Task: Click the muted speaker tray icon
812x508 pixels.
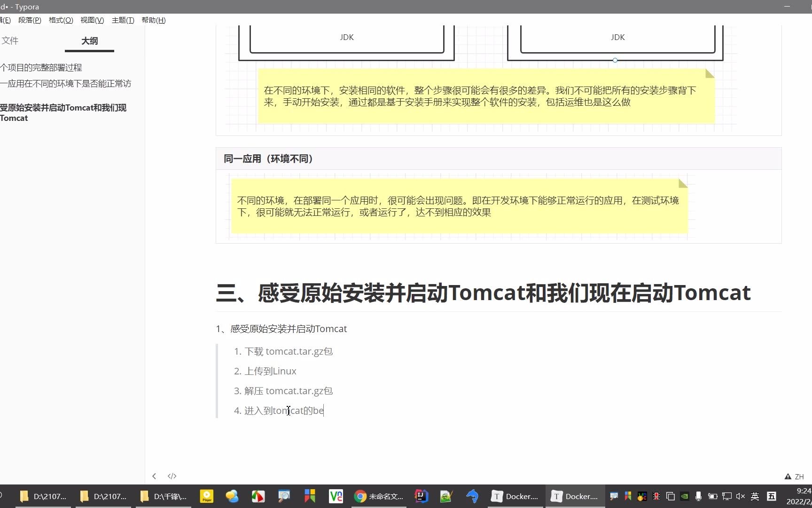Action: pos(741,496)
